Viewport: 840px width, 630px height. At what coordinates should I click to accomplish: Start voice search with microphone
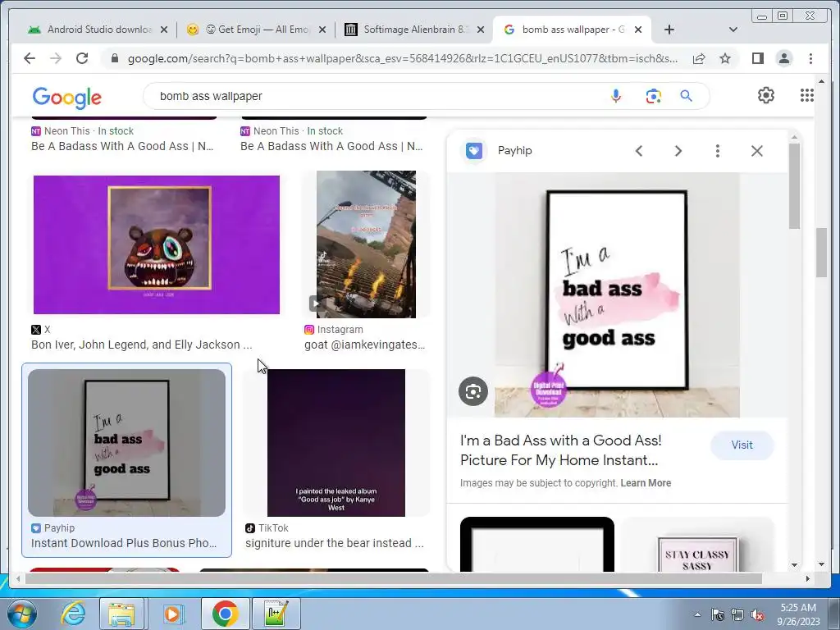coord(616,96)
